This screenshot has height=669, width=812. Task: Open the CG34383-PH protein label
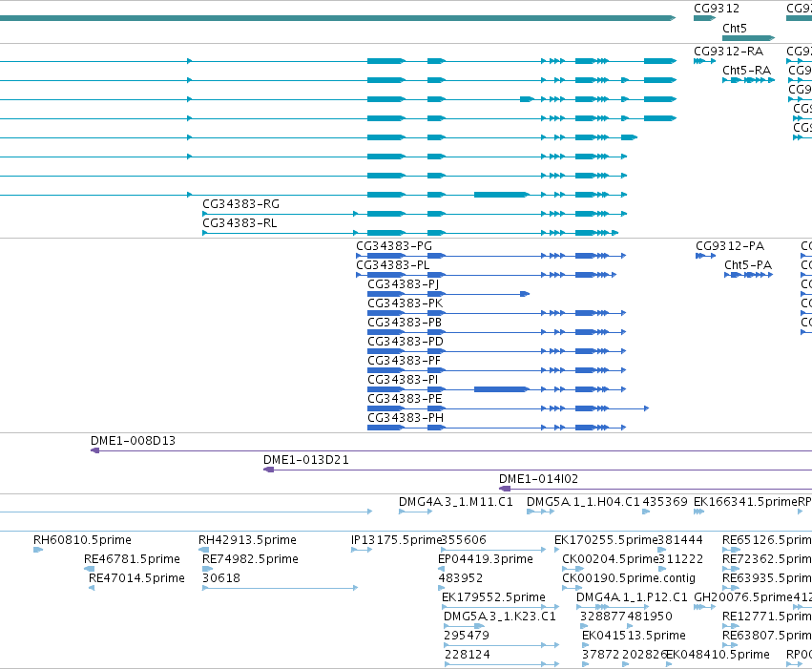click(406, 418)
